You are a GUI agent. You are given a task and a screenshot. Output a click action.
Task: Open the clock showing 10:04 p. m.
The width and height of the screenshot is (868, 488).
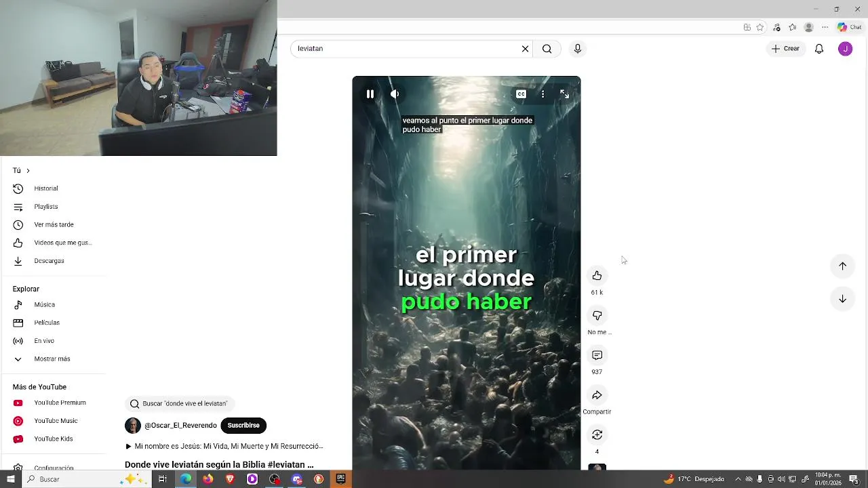point(828,479)
